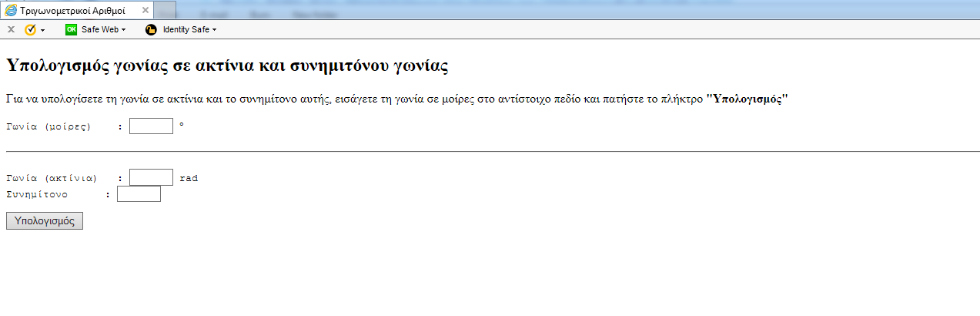Click the Internet Explorer favicon on the tab
Image resolution: width=980 pixels, height=316 pixels.
click(x=11, y=10)
